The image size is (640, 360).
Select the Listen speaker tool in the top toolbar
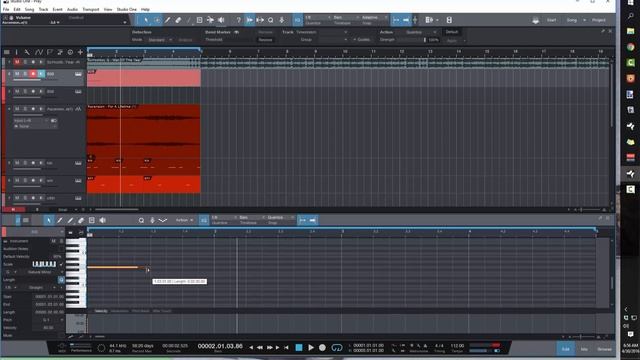221,20
